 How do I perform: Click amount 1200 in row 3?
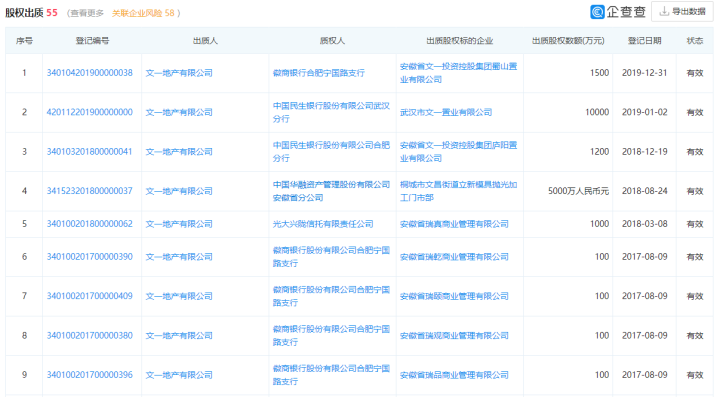(600, 152)
